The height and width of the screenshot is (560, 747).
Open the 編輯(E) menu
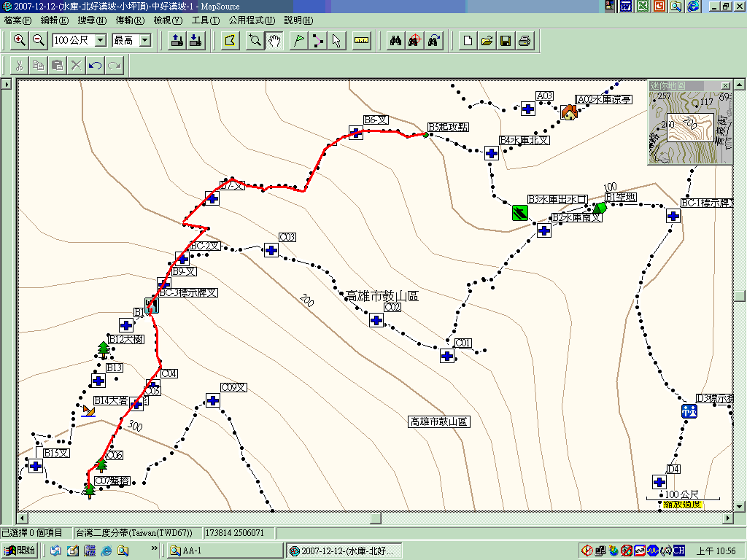coord(54,20)
